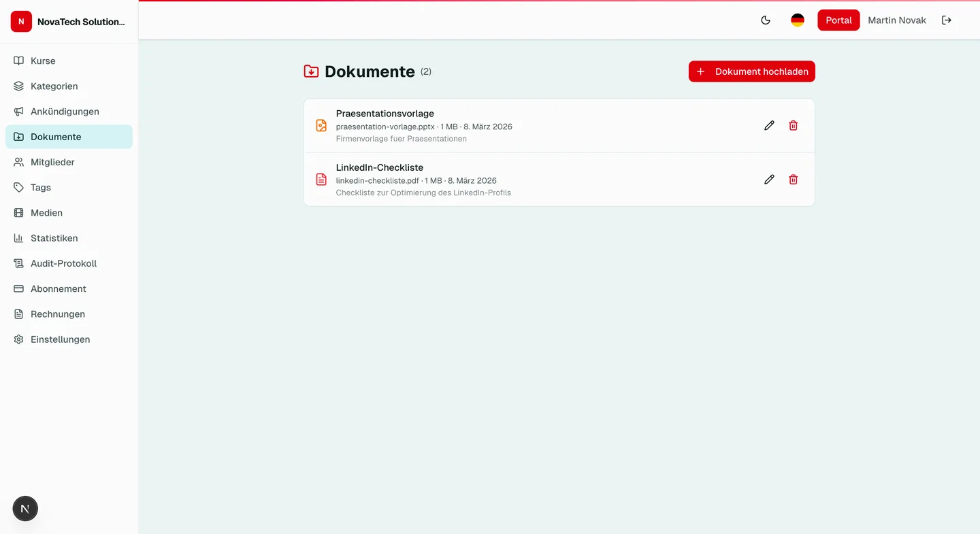Log out via the sign-out icon
Screen dimensions: 980x534
tap(947, 20)
